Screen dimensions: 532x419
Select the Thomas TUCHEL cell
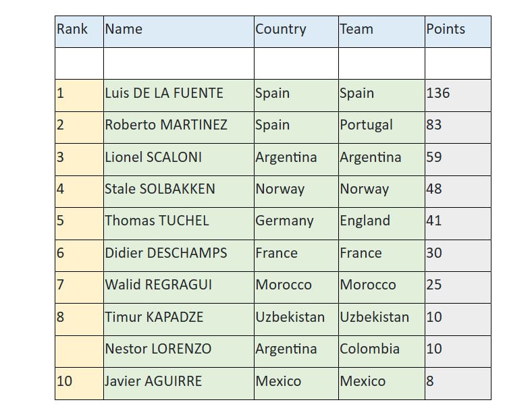[x=178, y=221]
